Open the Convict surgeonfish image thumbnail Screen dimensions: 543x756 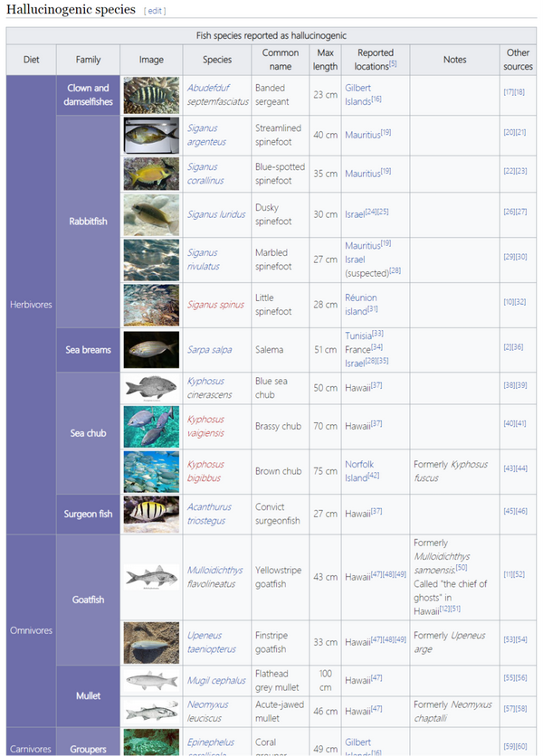tap(151, 514)
